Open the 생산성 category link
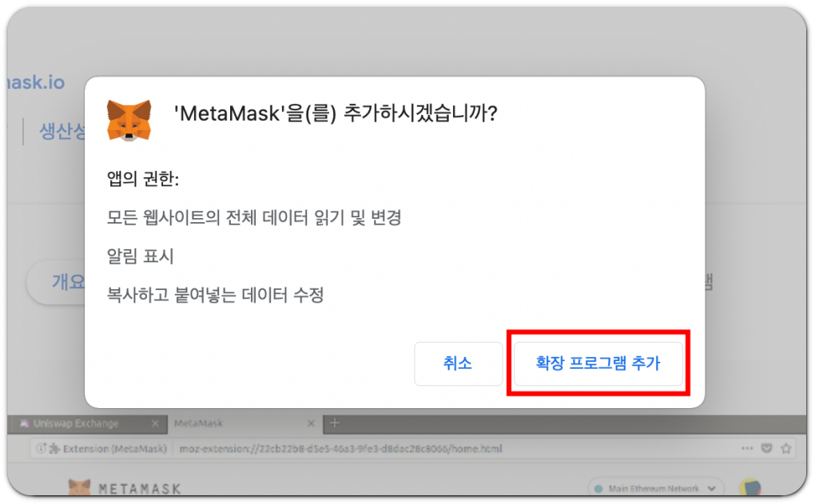The height and width of the screenshot is (504, 815). tap(62, 131)
